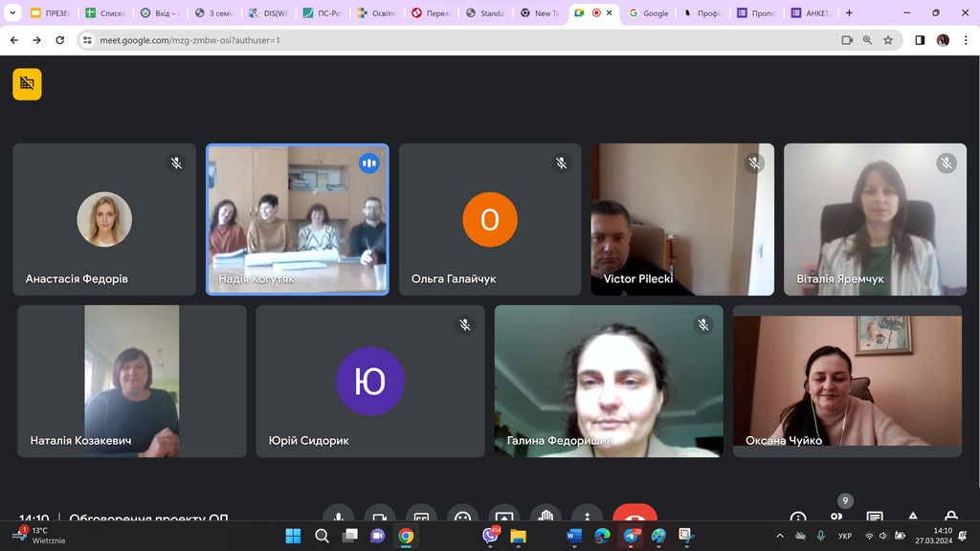Open the meeting details info icon

pos(798,518)
